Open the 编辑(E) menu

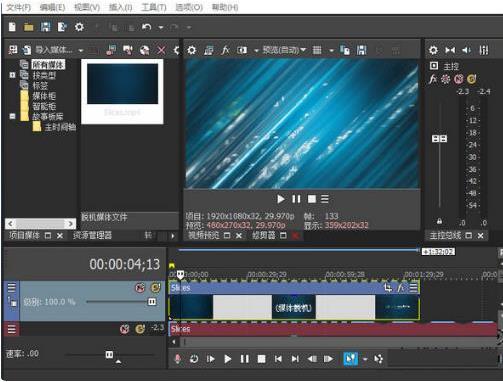52,7
